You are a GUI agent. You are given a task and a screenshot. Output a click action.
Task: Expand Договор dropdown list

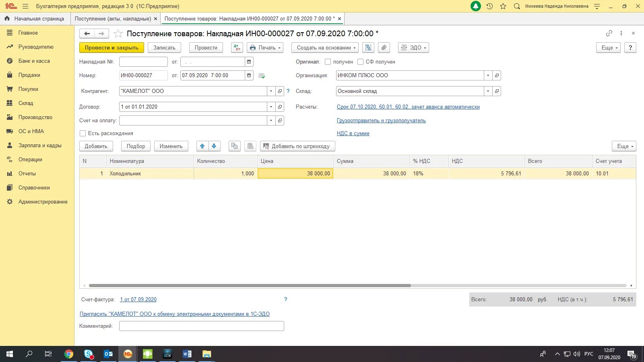(x=271, y=107)
